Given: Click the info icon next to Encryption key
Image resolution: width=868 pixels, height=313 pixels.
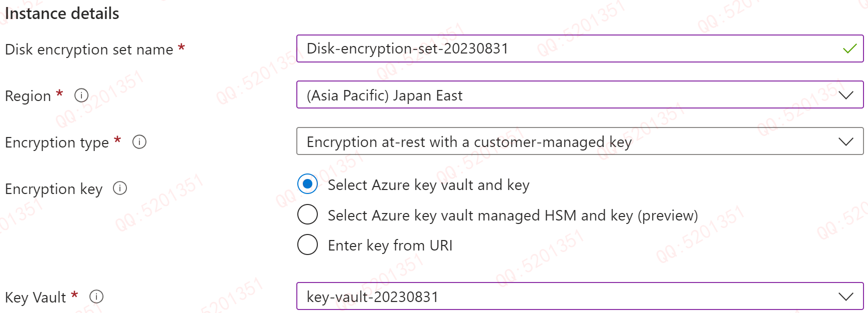Looking at the screenshot, I should tap(120, 188).
